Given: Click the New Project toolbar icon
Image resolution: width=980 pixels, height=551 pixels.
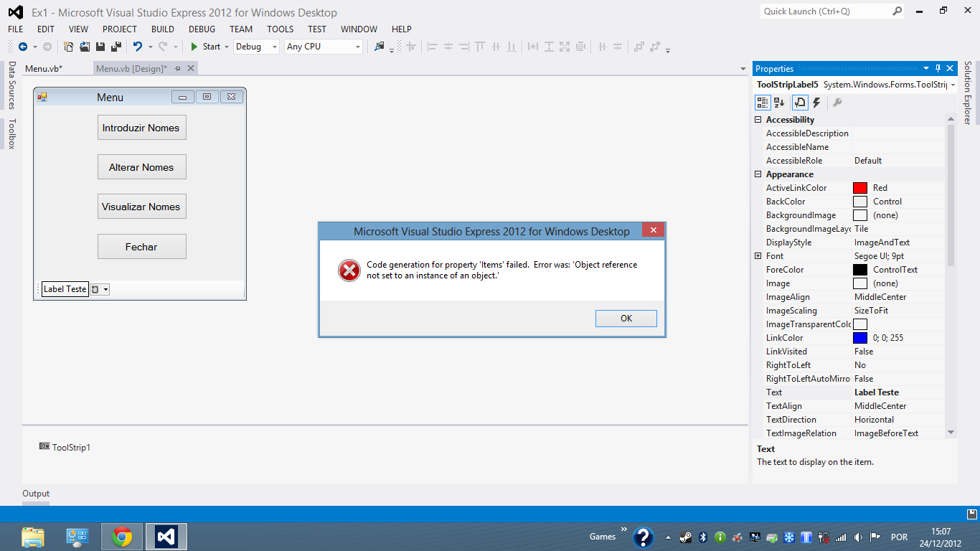Looking at the screenshot, I should point(68,47).
